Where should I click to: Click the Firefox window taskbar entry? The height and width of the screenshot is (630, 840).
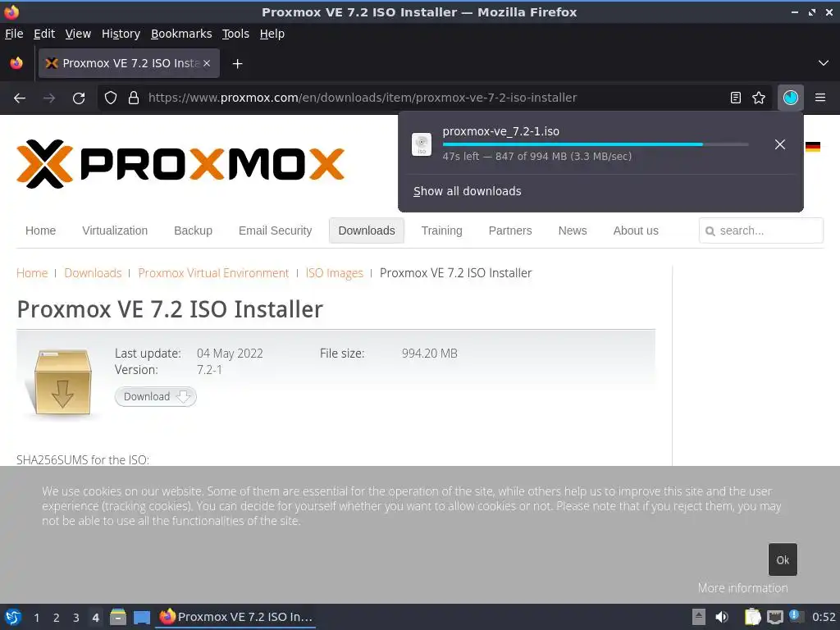(x=235, y=617)
